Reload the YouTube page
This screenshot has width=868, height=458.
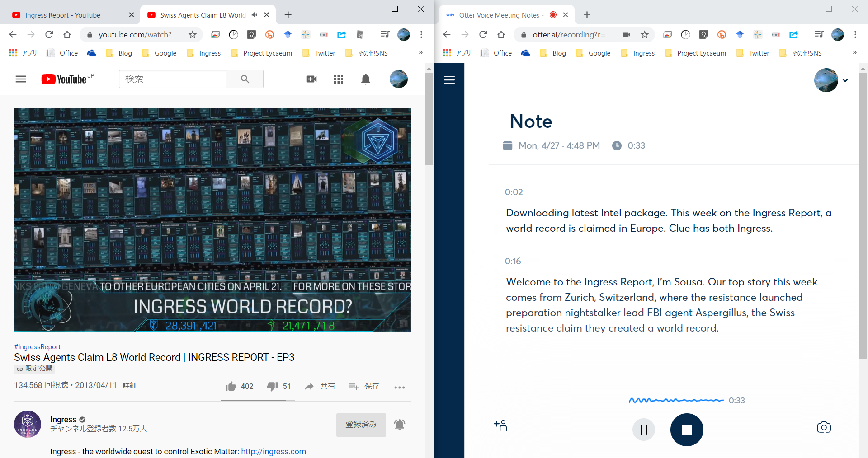[49, 34]
